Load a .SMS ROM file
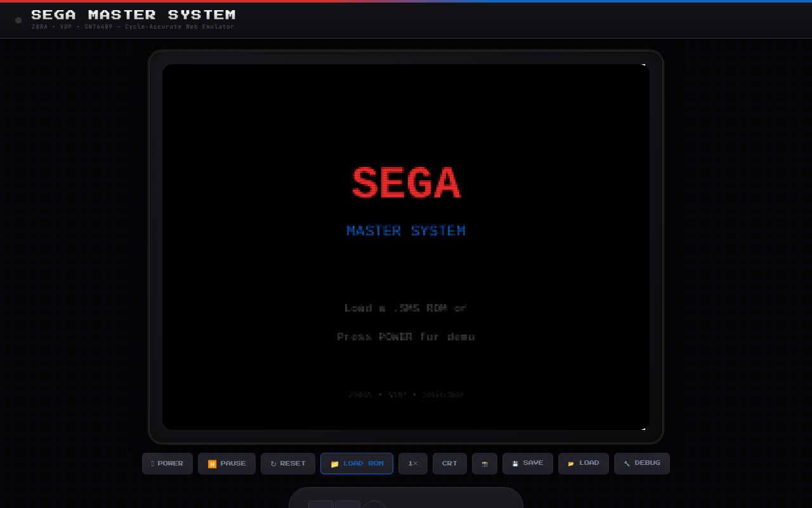812x508 pixels. tap(357, 464)
